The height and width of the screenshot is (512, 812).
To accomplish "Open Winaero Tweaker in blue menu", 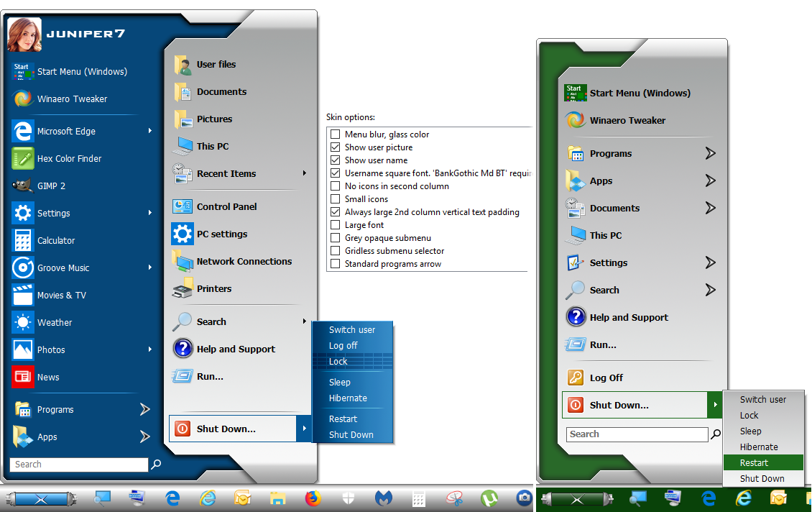I will click(72, 99).
